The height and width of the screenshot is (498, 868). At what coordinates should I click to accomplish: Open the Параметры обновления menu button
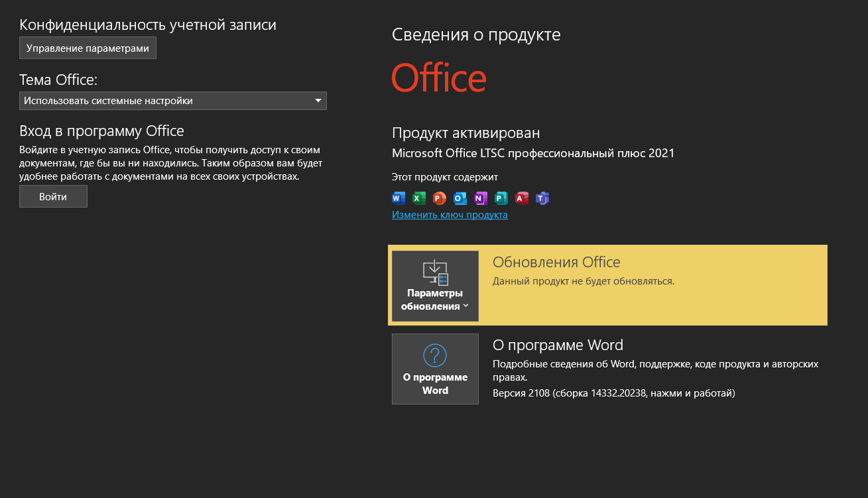pyautogui.click(x=435, y=286)
